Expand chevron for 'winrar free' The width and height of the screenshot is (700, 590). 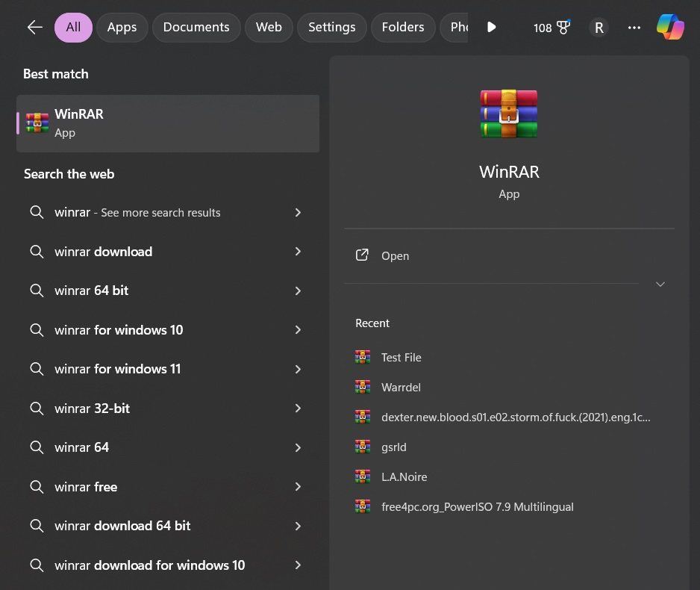click(298, 487)
